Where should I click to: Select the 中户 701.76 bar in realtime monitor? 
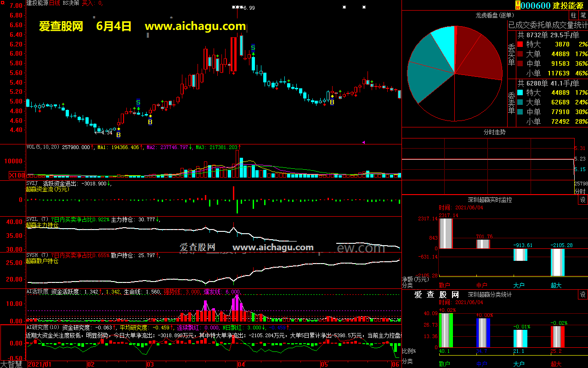tap(483, 244)
